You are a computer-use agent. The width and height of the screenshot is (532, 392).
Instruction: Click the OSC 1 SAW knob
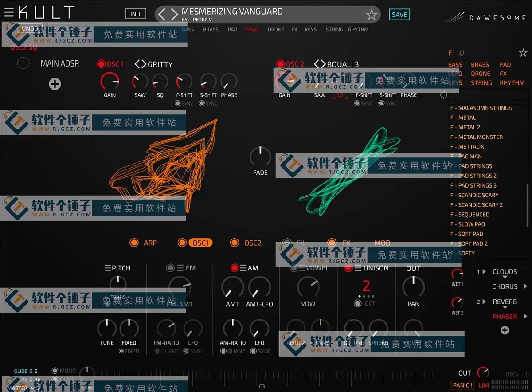point(140,82)
